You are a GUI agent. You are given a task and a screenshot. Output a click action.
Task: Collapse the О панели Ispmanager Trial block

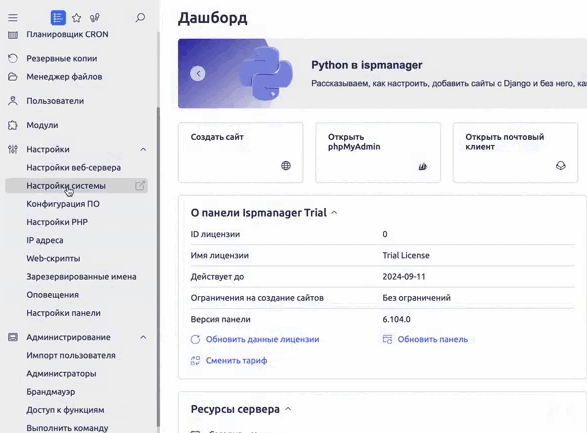334,213
